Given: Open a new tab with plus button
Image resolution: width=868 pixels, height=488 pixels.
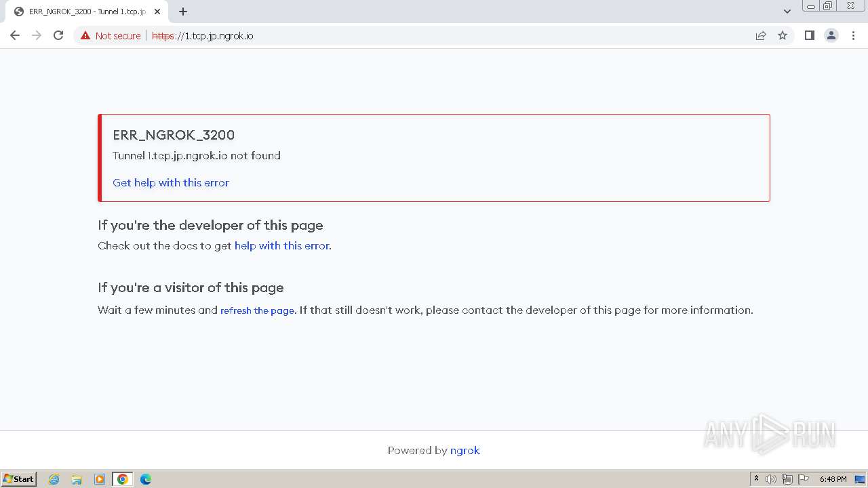Looking at the screenshot, I should (x=183, y=12).
